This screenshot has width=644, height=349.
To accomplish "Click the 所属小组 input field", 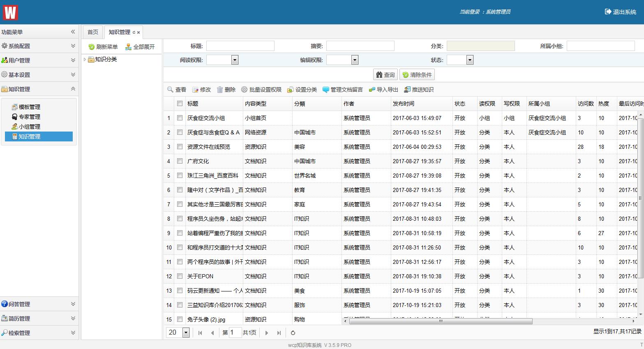I will pyautogui.click(x=601, y=46).
